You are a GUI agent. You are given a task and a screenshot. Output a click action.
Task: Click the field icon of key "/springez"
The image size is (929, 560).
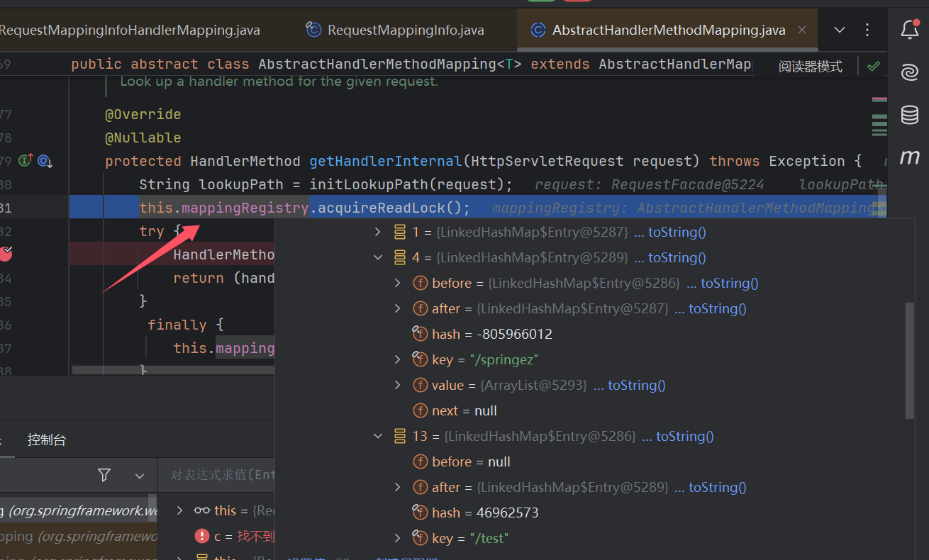pos(420,359)
